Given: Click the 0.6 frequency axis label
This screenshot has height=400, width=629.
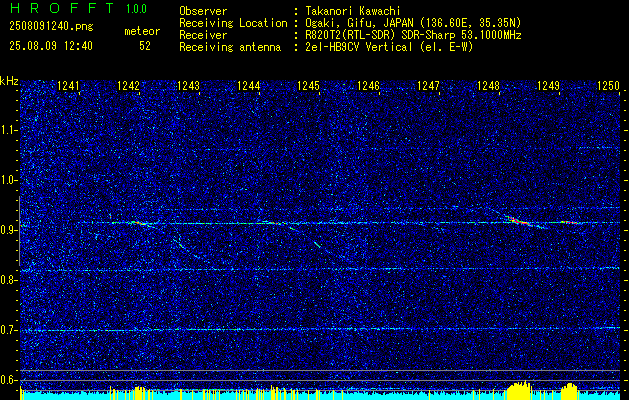Looking at the screenshot, I should click(9, 380).
